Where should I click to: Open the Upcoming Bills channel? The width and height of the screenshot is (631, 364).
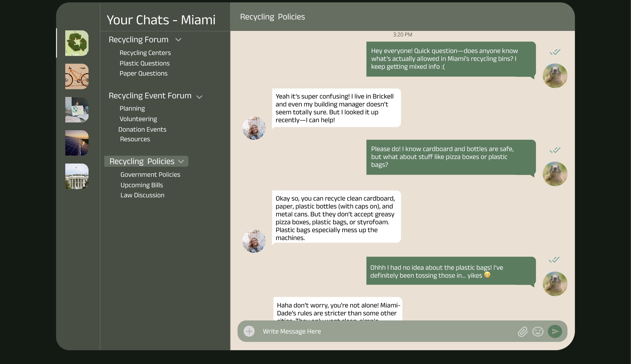142,185
